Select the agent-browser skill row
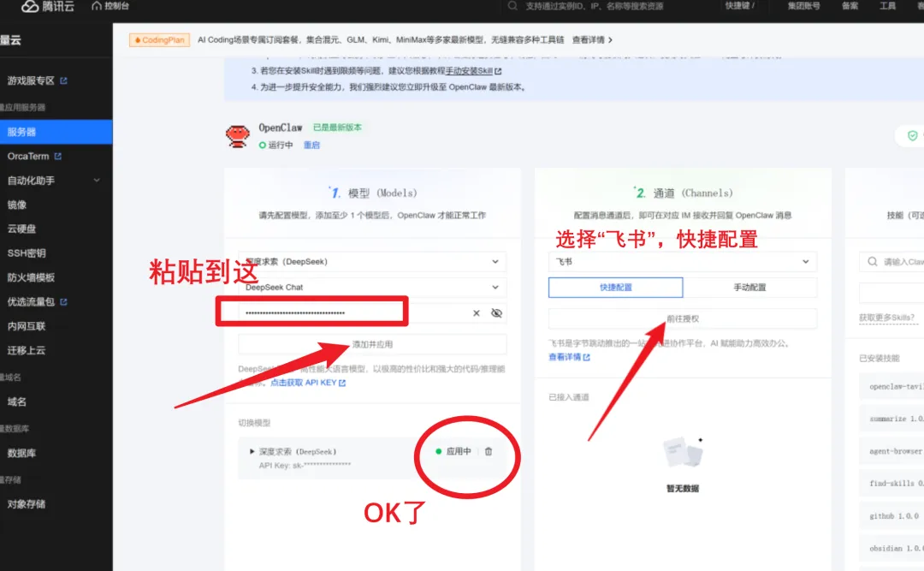Screen dimensions: 924x571 [891, 451]
